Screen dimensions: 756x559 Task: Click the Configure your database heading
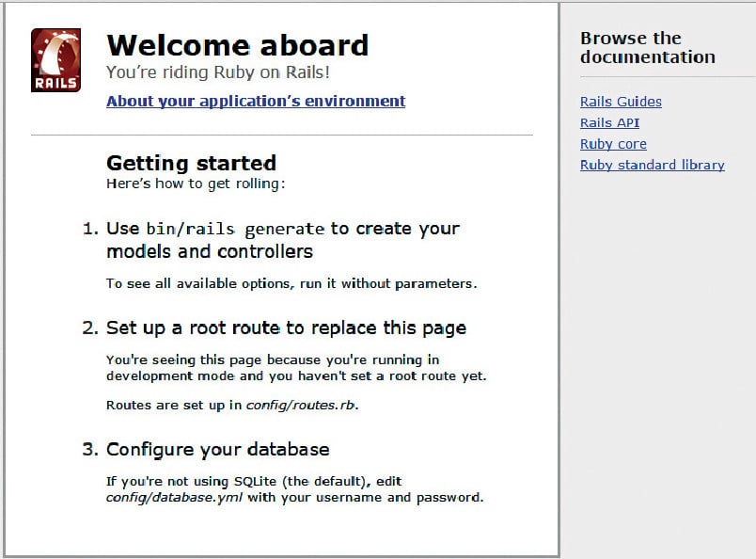point(217,449)
